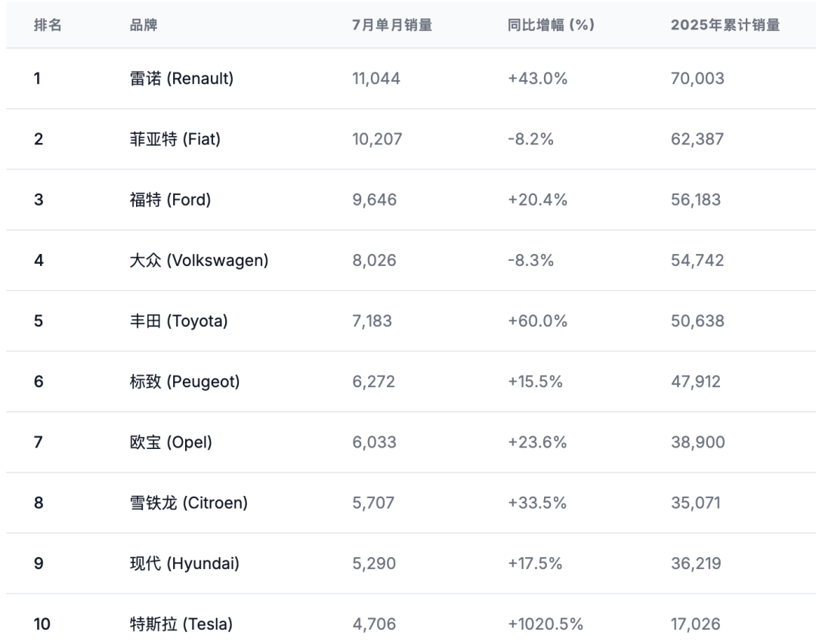816x644 pixels.
Task: Click Opel's 38,900 cumulative sales value
Action: coord(698,442)
